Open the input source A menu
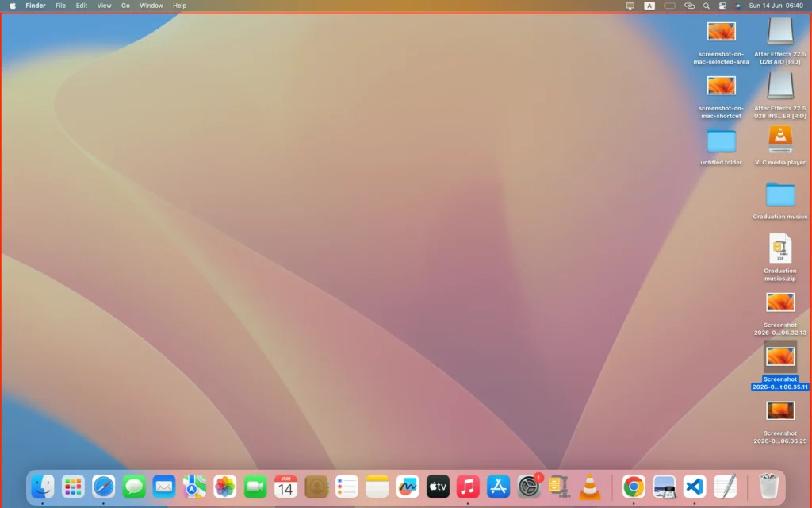Viewport: 812px width, 508px height. (x=649, y=6)
